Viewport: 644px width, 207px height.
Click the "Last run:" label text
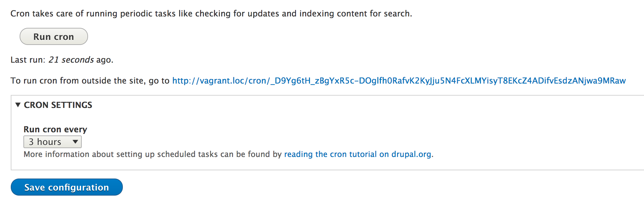[x=28, y=60]
